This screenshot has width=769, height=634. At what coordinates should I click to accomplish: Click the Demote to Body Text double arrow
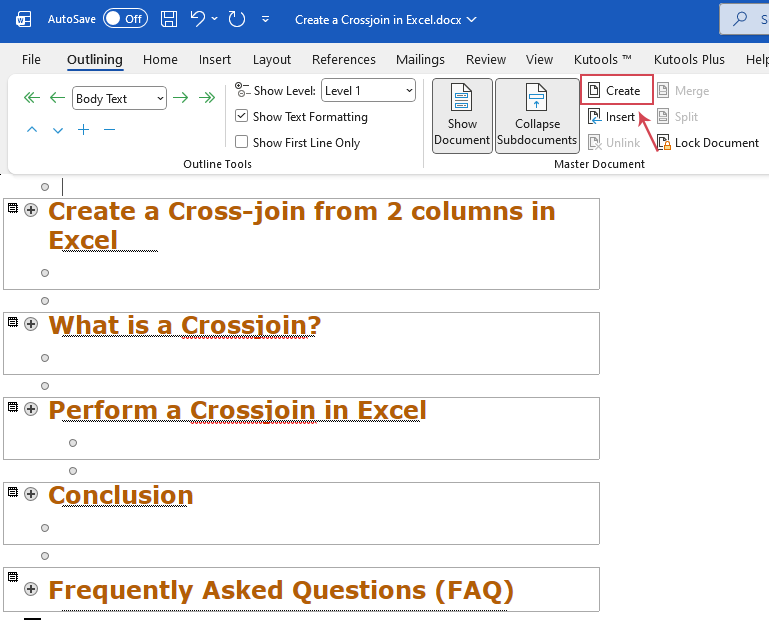point(207,98)
